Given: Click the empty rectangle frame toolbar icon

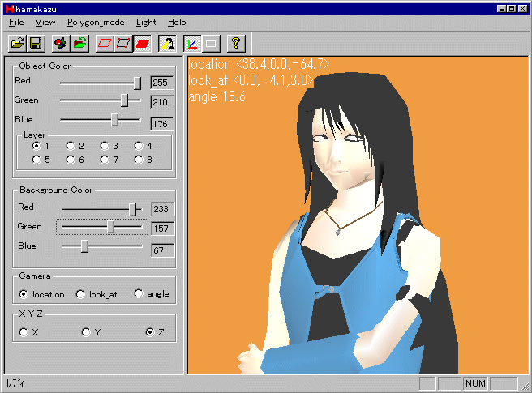Looking at the screenshot, I should coord(211,44).
